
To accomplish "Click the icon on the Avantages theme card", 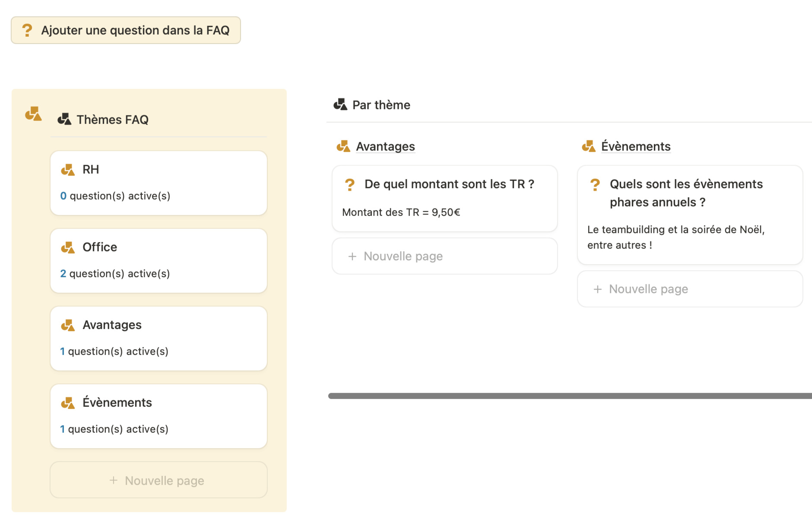I will pyautogui.click(x=68, y=325).
